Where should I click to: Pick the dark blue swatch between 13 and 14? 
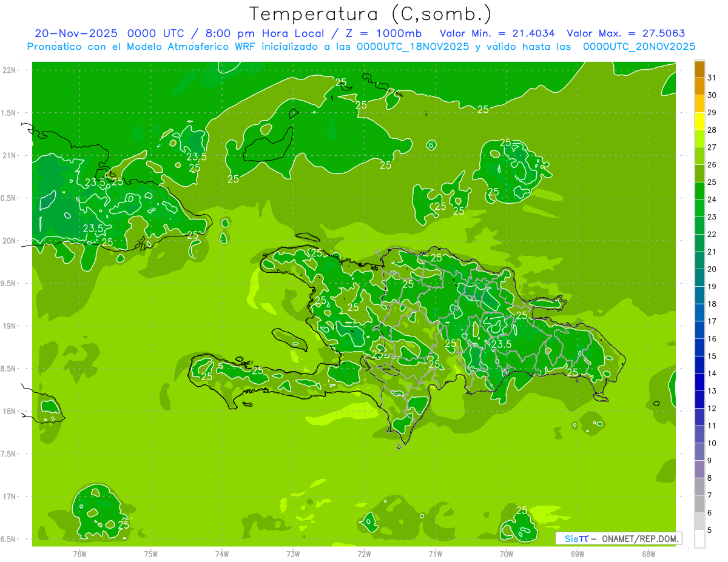699,383
